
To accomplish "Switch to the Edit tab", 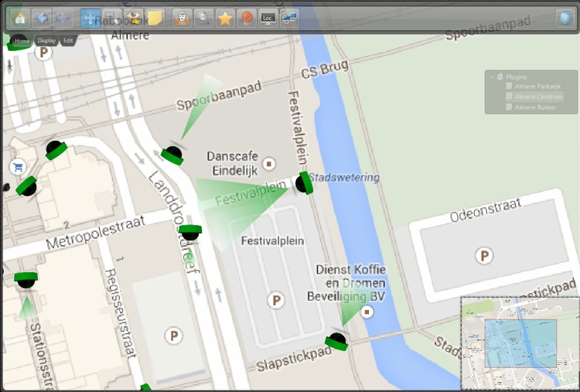I will tap(68, 40).
